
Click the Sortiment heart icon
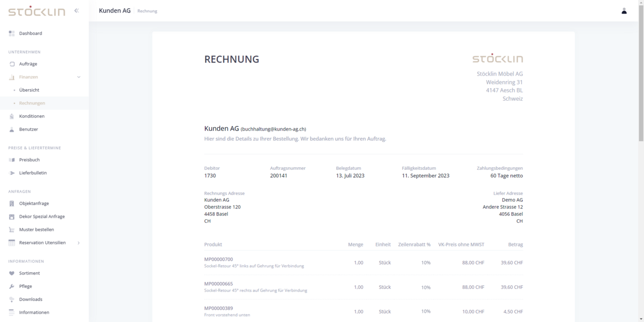(x=12, y=273)
